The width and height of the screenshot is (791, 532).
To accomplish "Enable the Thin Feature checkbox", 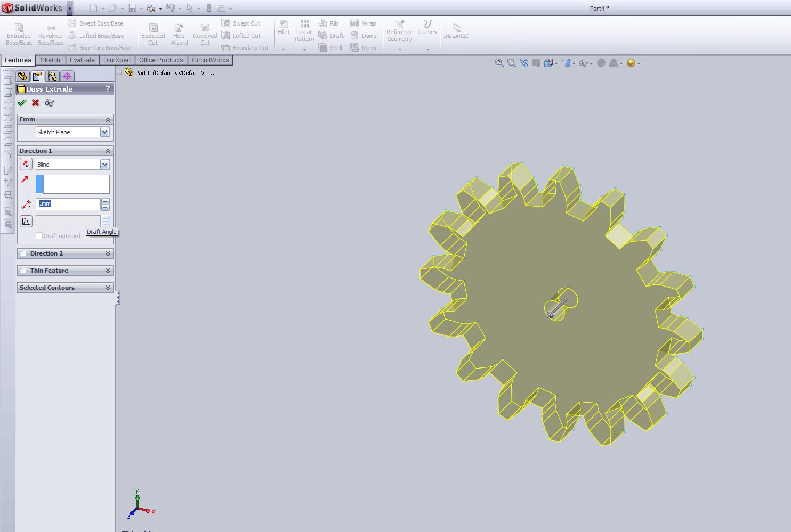I will click(x=23, y=271).
